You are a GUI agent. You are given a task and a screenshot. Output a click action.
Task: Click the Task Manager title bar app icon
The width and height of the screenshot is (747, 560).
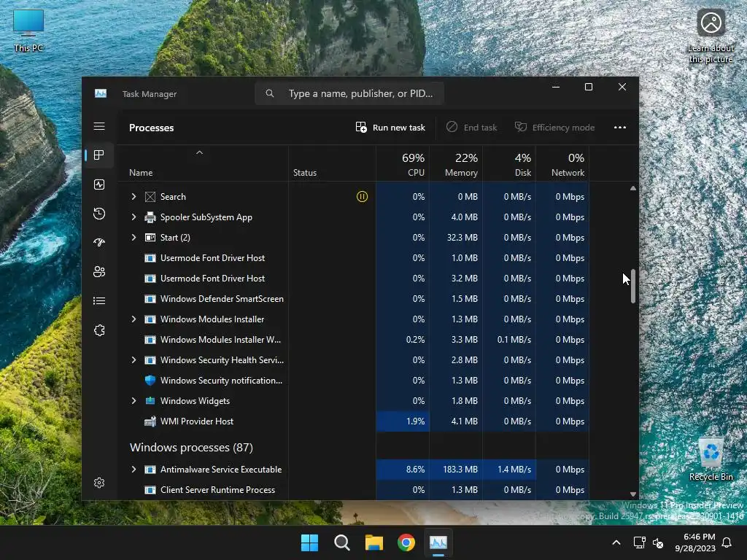pos(101,93)
